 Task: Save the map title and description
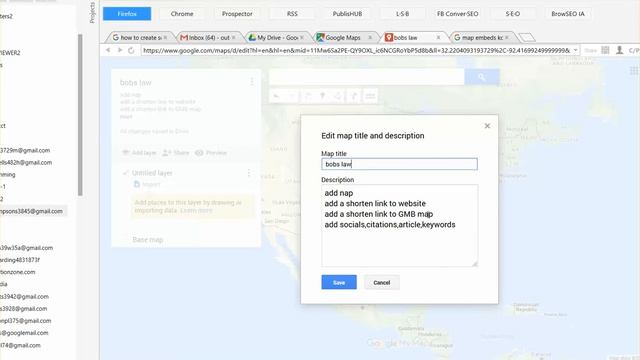click(339, 282)
